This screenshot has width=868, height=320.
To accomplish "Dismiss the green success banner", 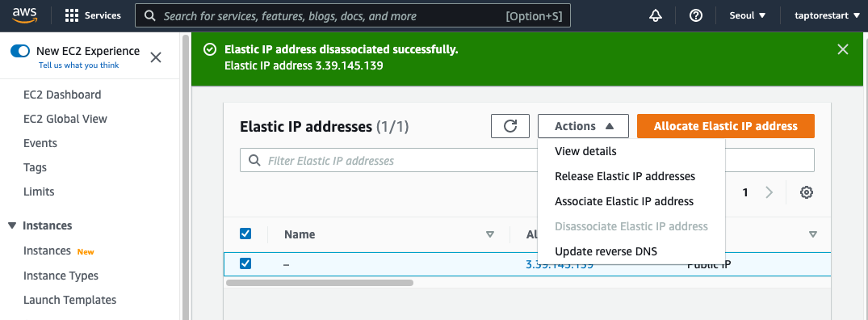I will coord(842,50).
